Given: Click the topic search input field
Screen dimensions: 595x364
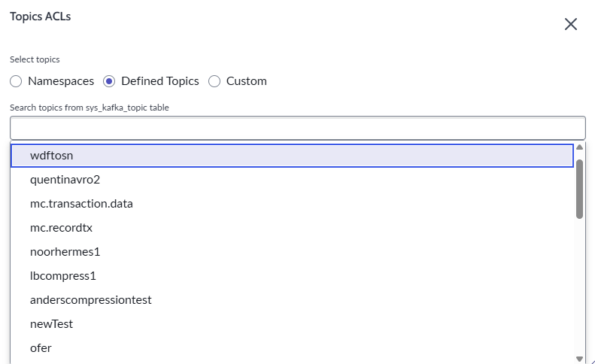Looking at the screenshot, I should 297,128.
